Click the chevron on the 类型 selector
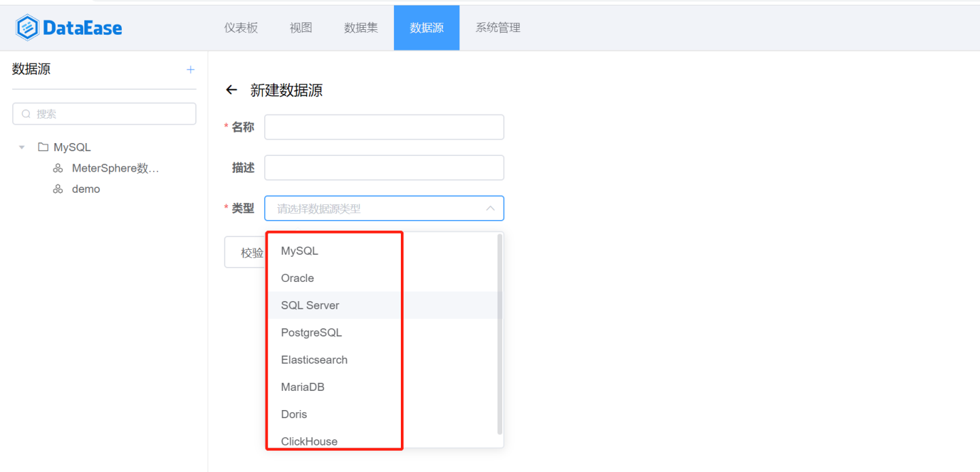This screenshot has width=980, height=472. point(490,208)
